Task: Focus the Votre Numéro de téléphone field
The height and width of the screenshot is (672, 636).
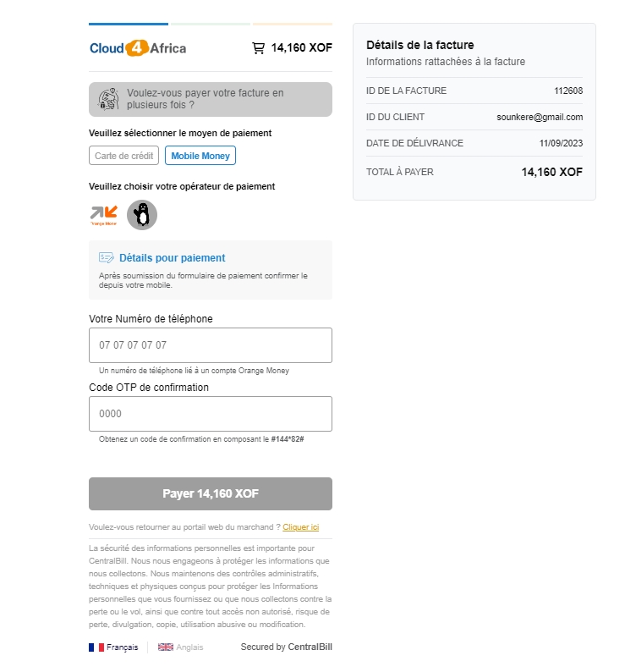Action: [x=211, y=345]
